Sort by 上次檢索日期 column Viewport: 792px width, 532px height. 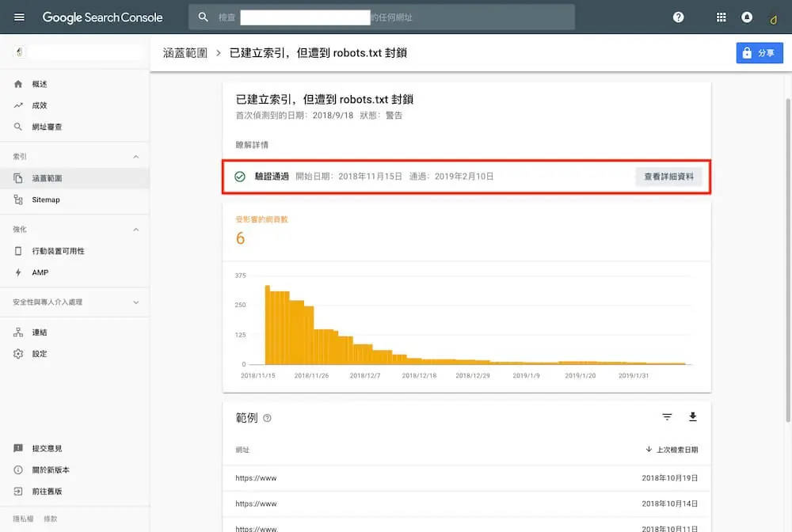(672, 450)
